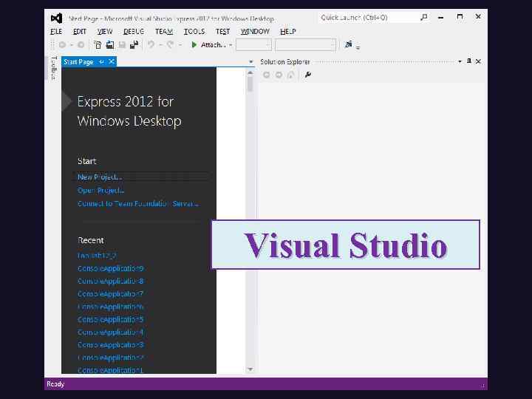Open the Solution Configurations combo box

tap(253, 45)
